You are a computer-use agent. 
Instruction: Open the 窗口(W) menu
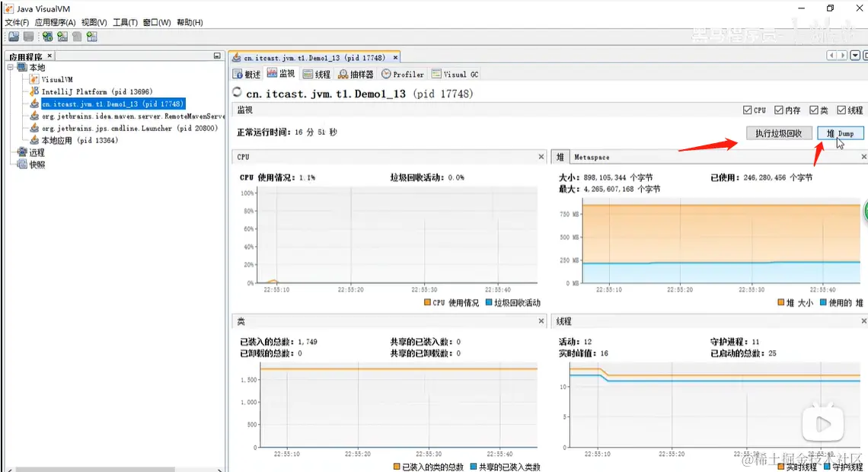pos(157,22)
